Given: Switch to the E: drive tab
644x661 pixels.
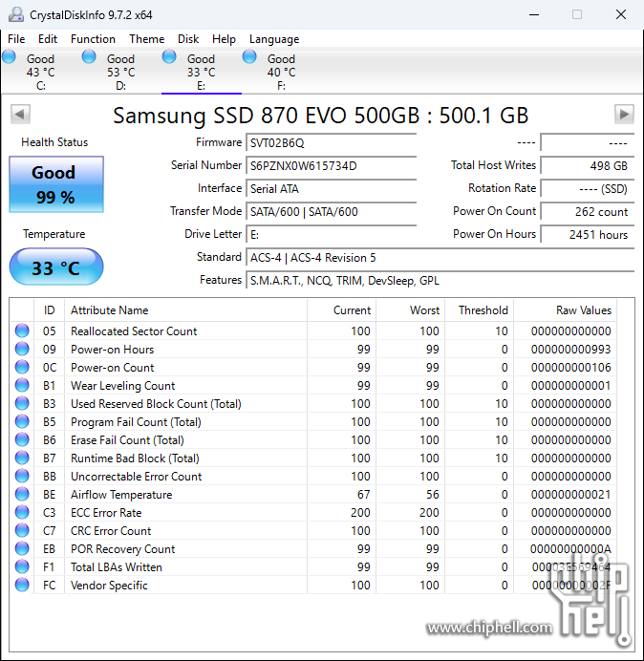Looking at the screenshot, I should [201, 72].
